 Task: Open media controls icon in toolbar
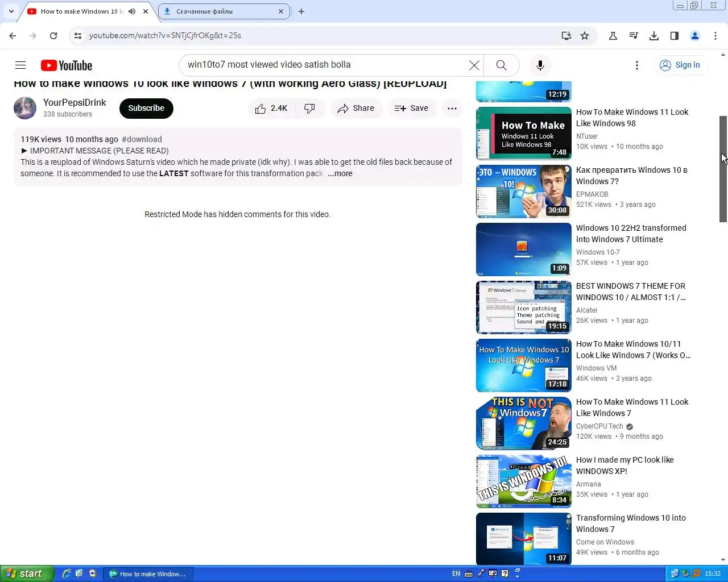pyautogui.click(x=634, y=35)
